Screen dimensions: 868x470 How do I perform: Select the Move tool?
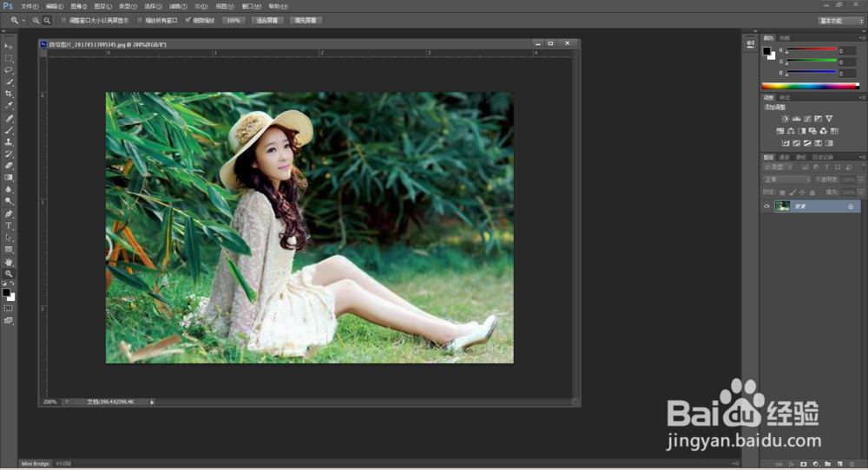tap(9, 47)
